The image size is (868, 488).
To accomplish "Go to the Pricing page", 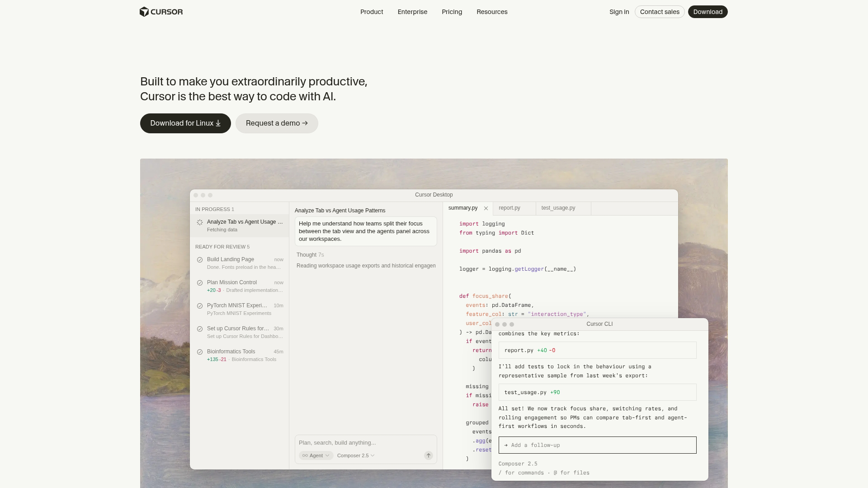I will point(452,12).
